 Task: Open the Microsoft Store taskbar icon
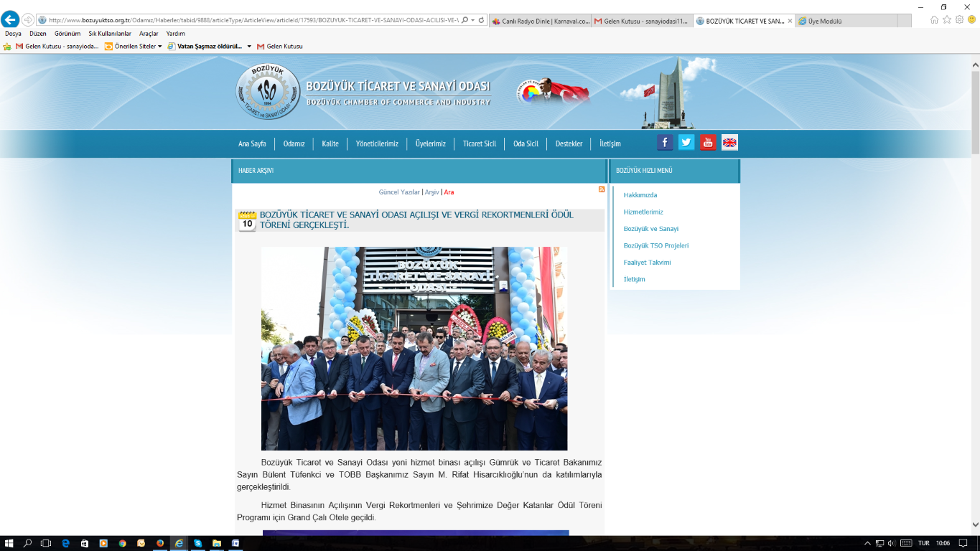(x=85, y=543)
